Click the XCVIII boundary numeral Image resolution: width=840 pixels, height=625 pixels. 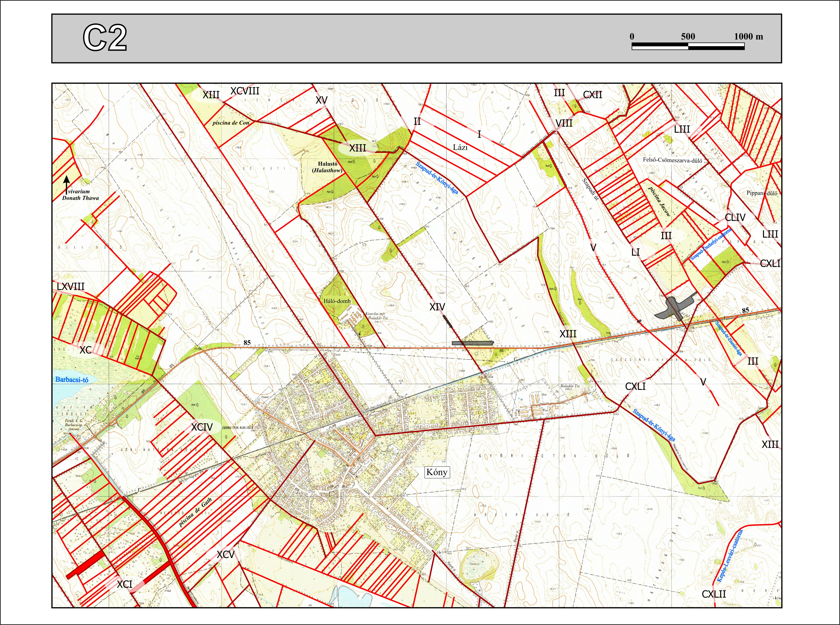(245, 91)
